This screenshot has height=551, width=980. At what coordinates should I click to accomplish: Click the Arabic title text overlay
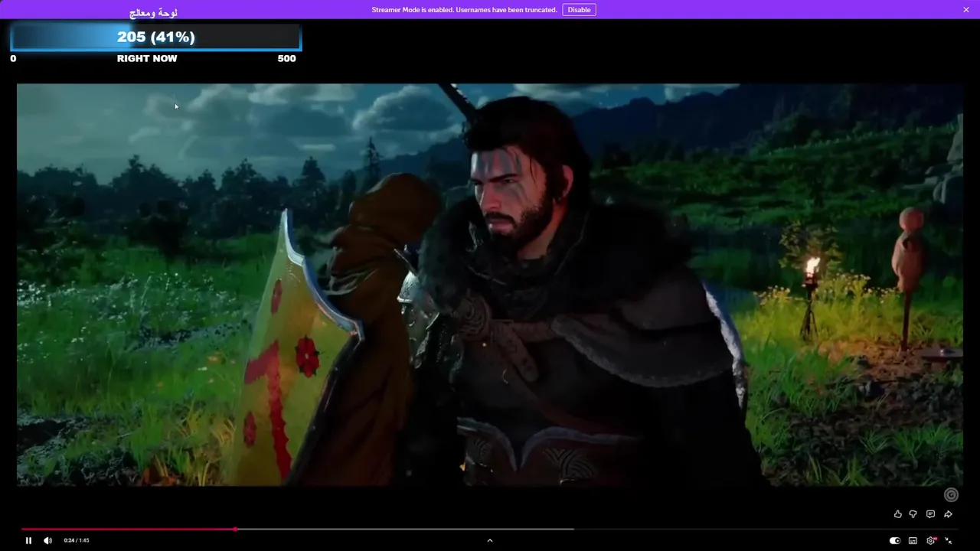pos(153,13)
